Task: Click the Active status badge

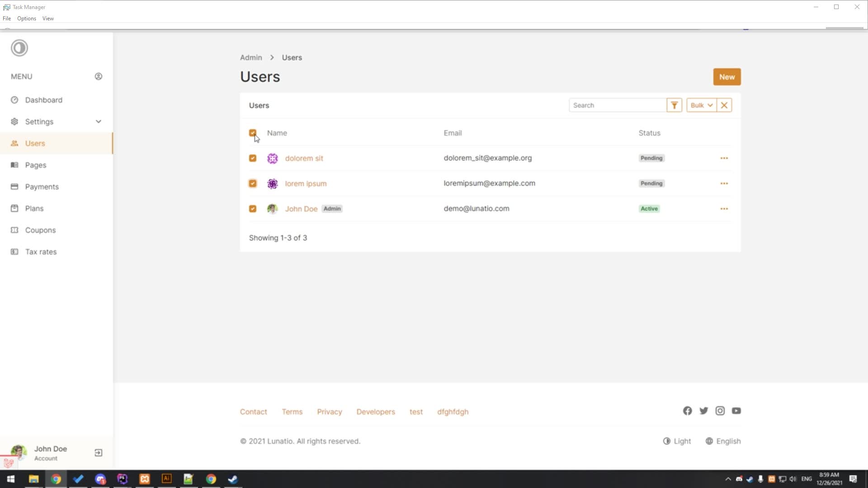Action: coord(649,209)
